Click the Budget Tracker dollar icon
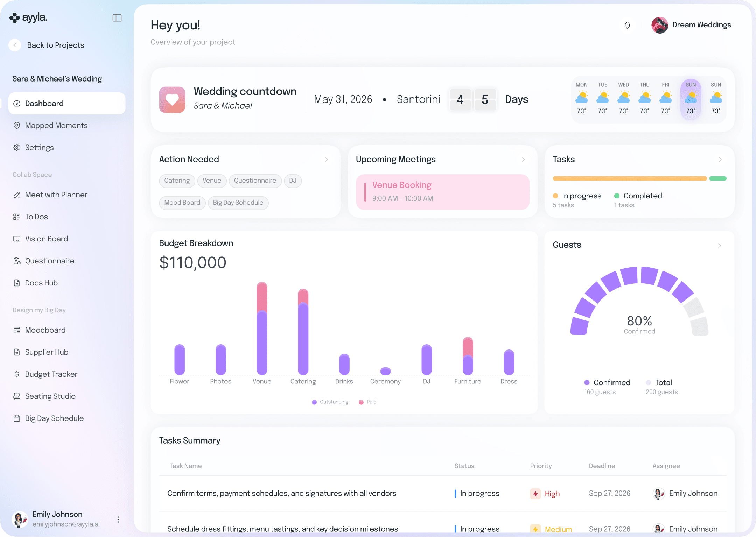This screenshot has width=756, height=537. coord(17,374)
